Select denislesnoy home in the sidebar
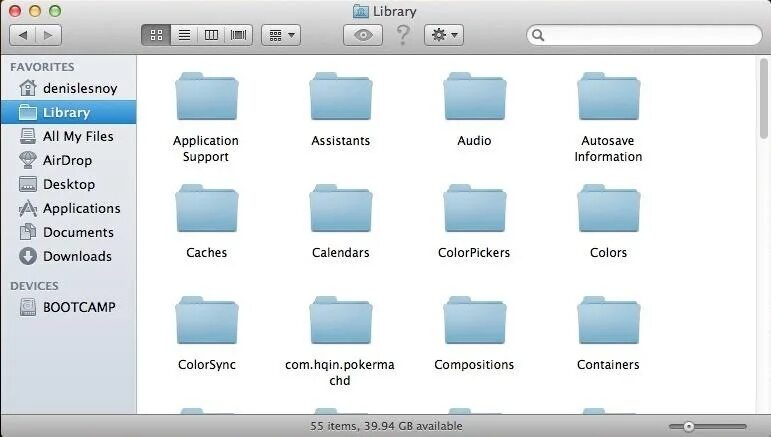The height and width of the screenshot is (437, 771). point(68,88)
